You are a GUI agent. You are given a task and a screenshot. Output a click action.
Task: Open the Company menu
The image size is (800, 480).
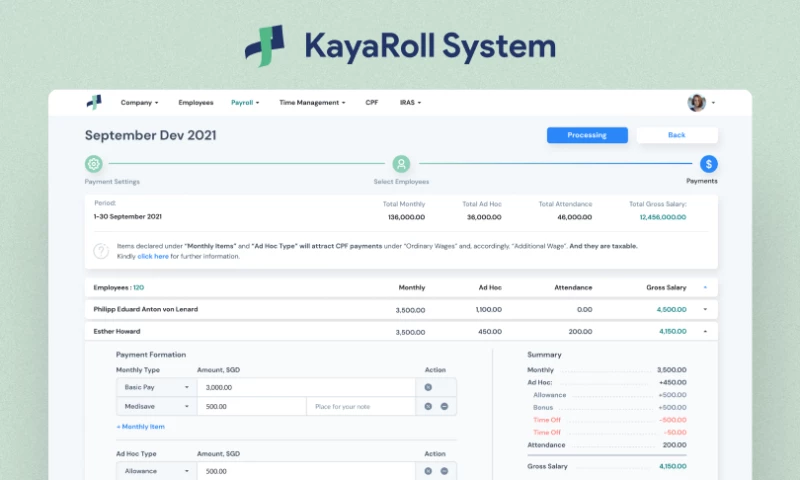click(x=139, y=103)
